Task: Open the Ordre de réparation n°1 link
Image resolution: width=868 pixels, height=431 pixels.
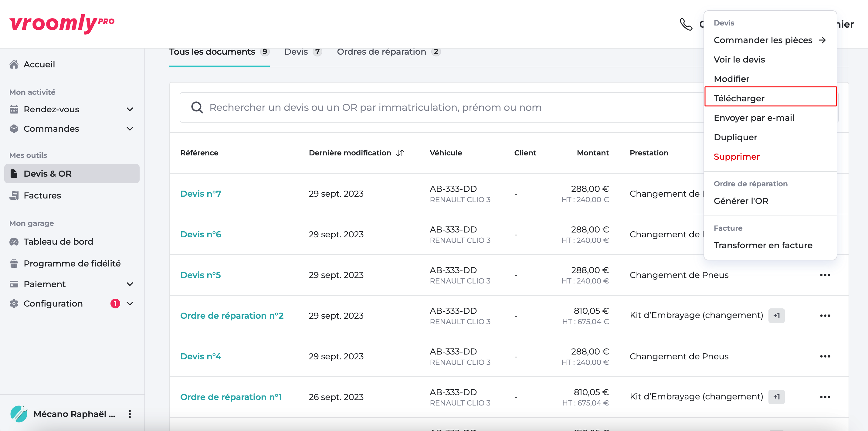Action: 231,397
